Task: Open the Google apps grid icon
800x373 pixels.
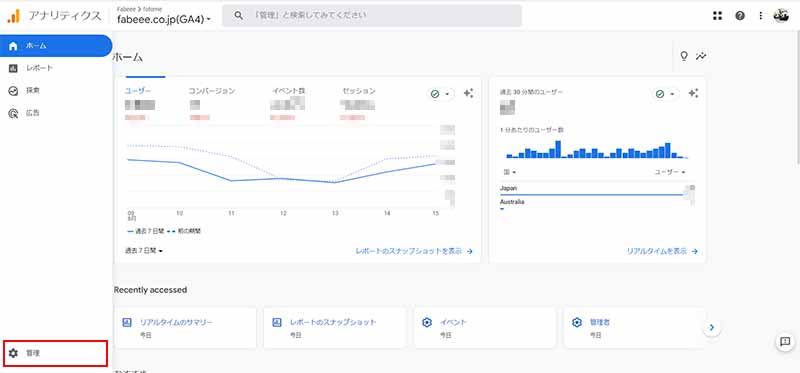Action: [717, 16]
